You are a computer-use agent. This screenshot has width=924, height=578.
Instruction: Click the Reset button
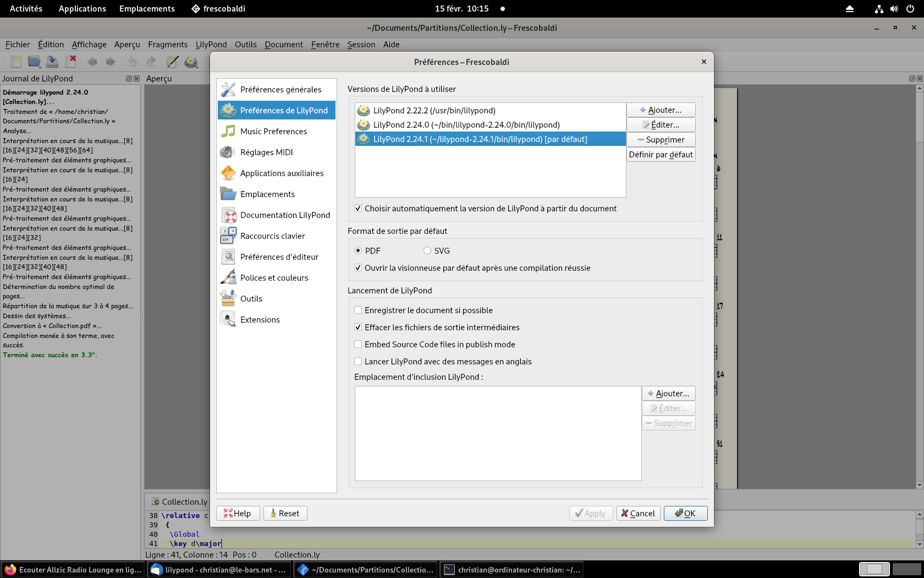coord(285,514)
